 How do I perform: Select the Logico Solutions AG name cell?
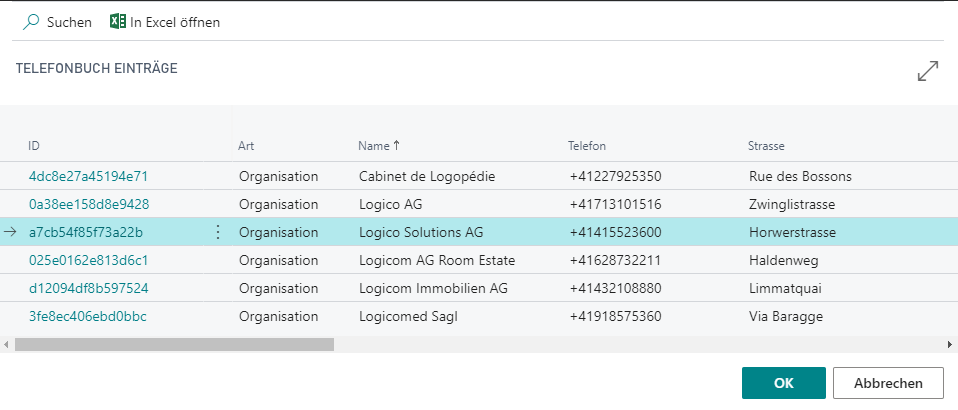421,232
